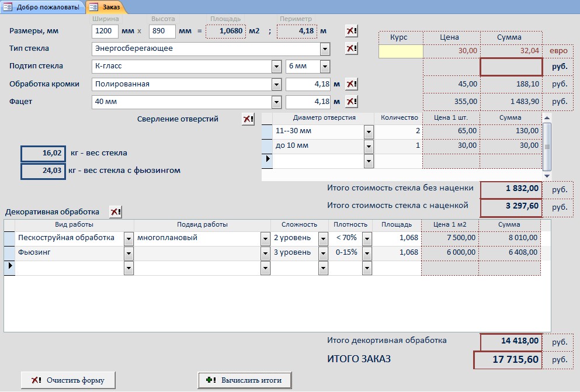Screen dimensions: 580x392
Task: Click the clear icon beside Сверление отверстий
Action: 248,119
